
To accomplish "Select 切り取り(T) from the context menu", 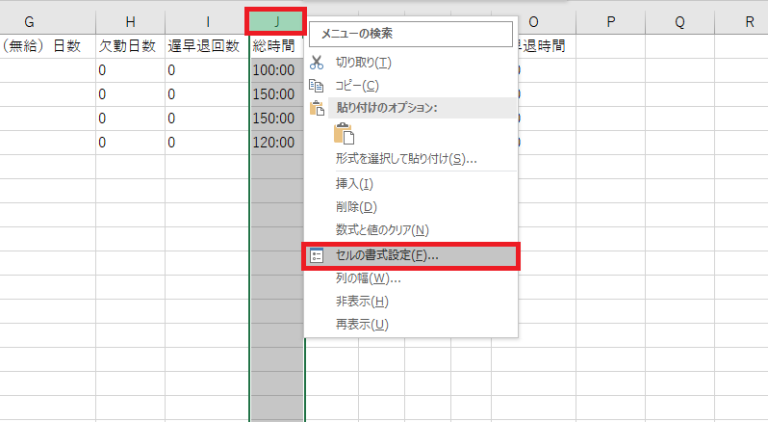I will coord(363,62).
